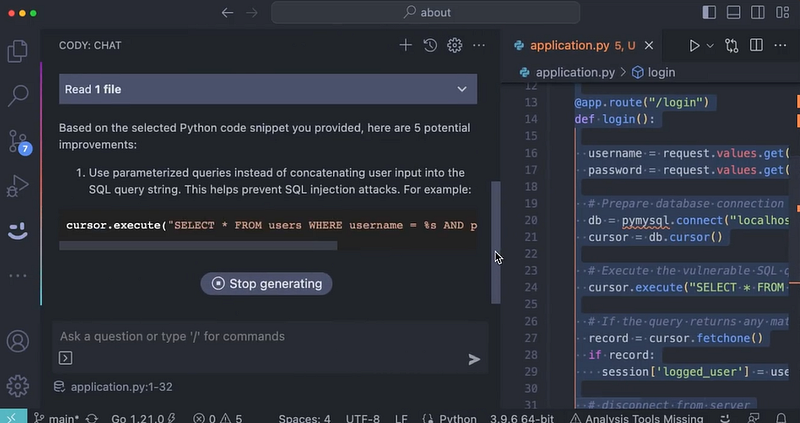Split the editor right
This screenshot has height=423, width=800.
(756, 45)
